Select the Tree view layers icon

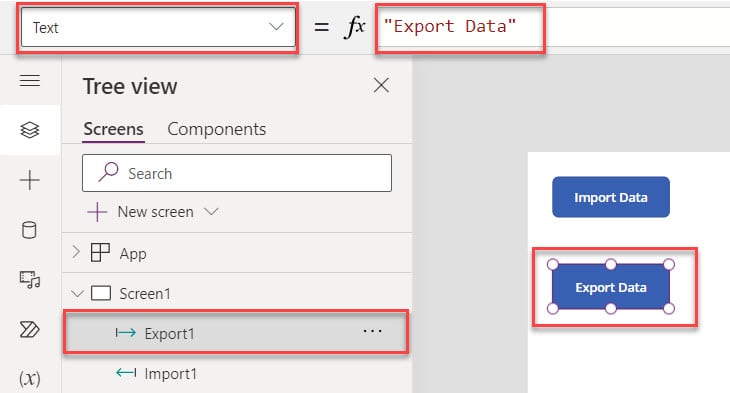pos(30,130)
